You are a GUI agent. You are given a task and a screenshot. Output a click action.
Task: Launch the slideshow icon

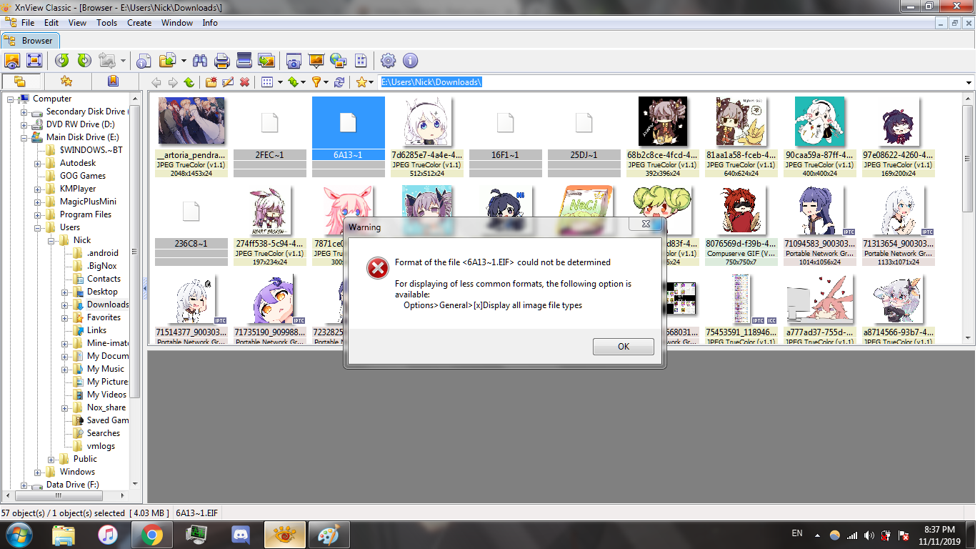[316, 61]
